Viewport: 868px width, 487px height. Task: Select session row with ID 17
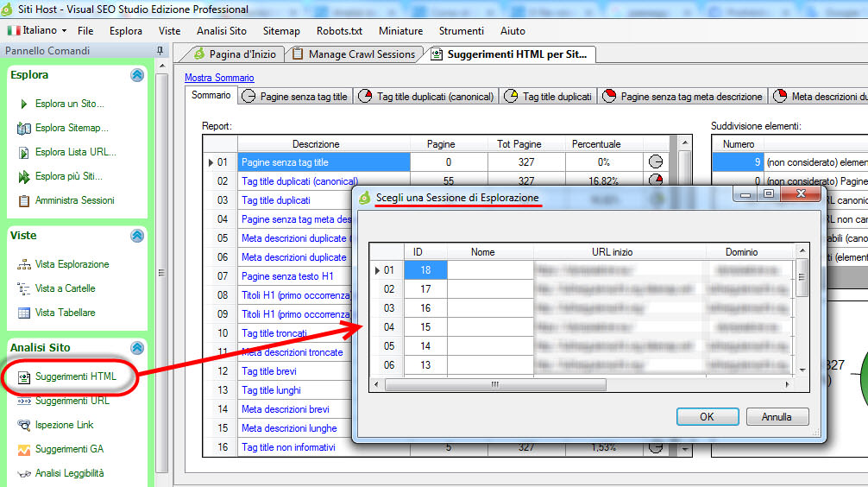pyautogui.click(x=425, y=289)
